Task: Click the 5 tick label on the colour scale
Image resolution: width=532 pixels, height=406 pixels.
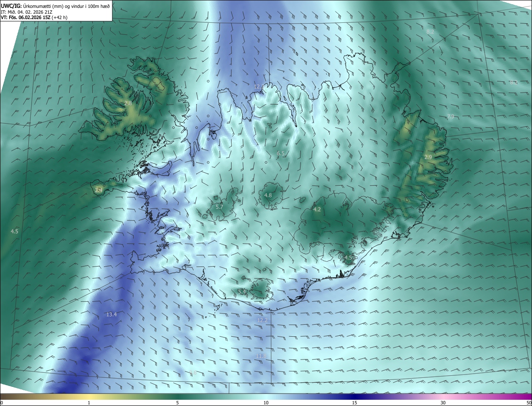Action: point(177,403)
